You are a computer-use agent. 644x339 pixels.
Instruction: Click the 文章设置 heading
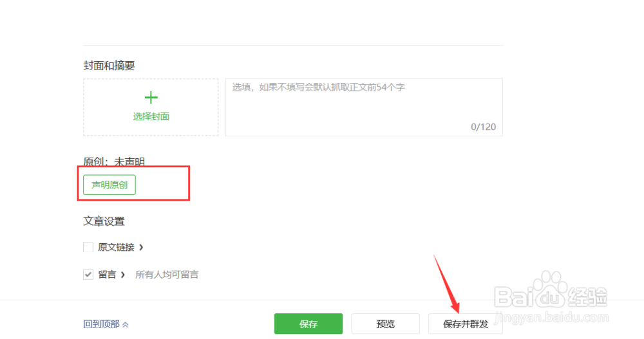coord(104,221)
